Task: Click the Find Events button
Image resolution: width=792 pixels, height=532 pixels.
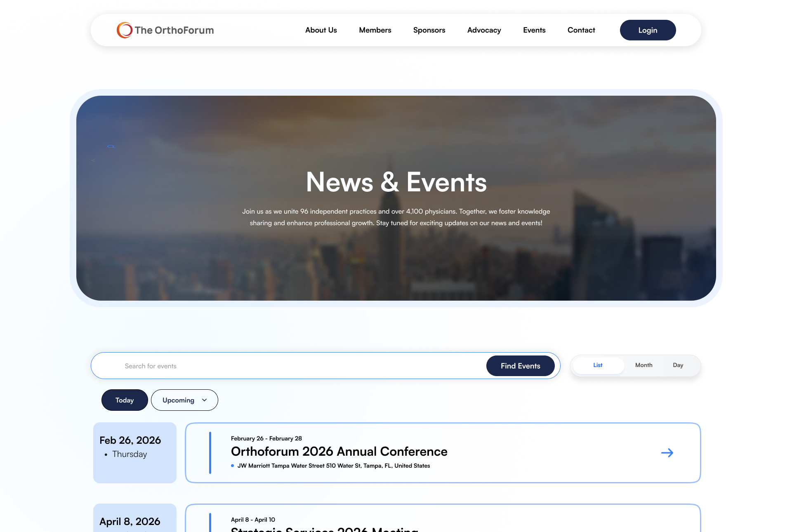Action: click(520, 366)
